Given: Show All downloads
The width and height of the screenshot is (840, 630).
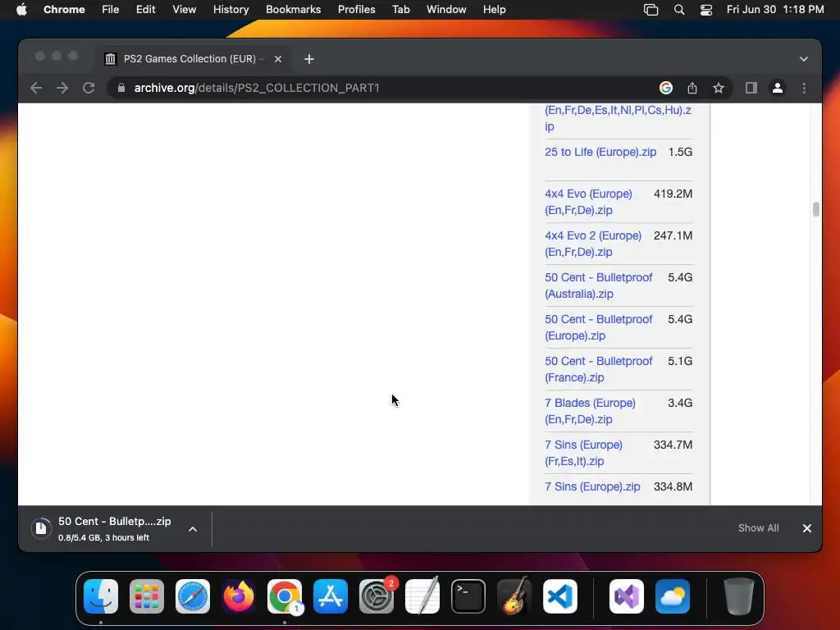Looking at the screenshot, I should [x=758, y=528].
